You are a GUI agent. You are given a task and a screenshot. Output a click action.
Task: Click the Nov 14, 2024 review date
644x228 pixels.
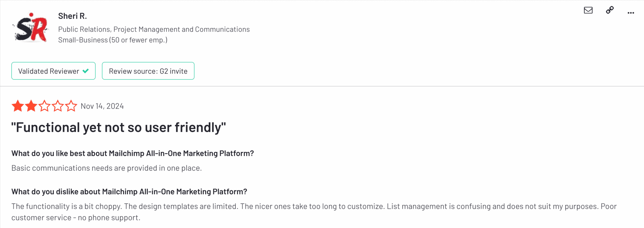click(102, 106)
